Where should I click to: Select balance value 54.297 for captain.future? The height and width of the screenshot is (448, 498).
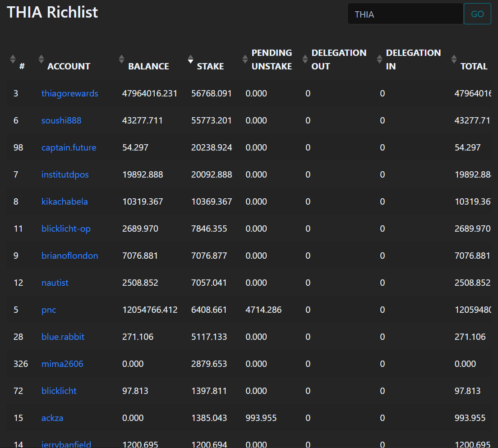[x=135, y=147]
